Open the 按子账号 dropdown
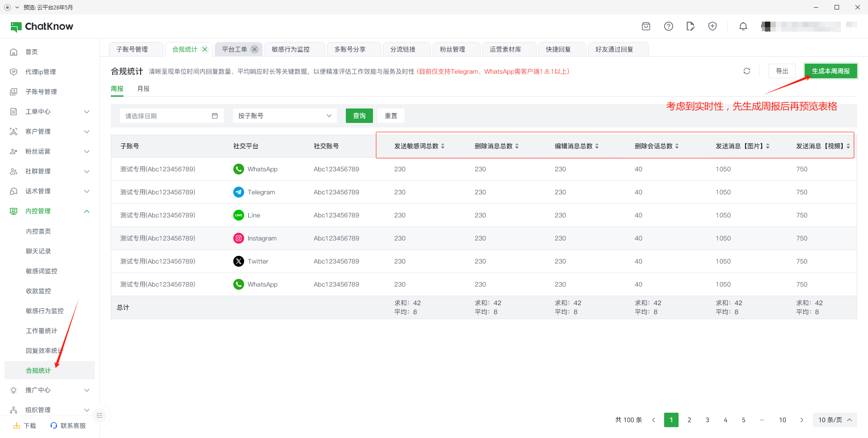Image resolution: width=868 pixels, height=438 pixels. tap(284, 116)
